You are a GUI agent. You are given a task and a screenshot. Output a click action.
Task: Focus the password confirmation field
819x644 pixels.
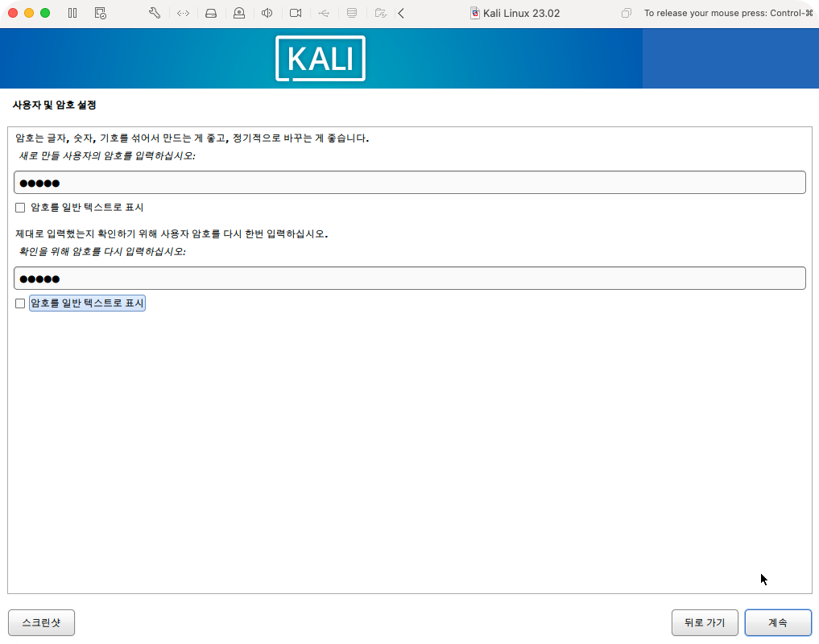pyautogui.click(x=409, y=279)
